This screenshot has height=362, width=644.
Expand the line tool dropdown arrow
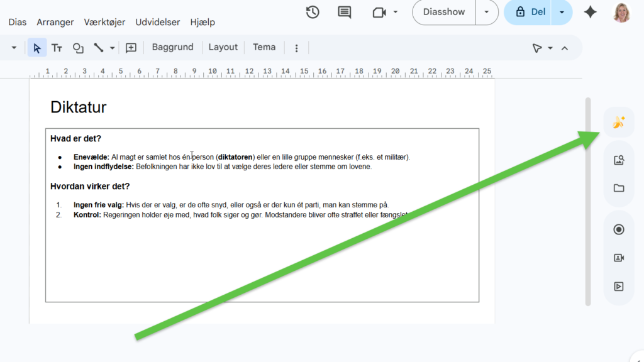click(113, 48)
